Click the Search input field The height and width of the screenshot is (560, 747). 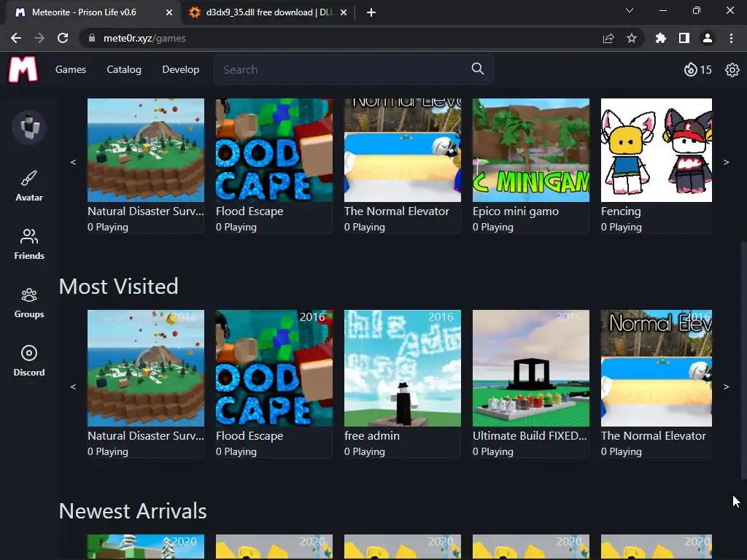pyautogui.click(x=354, y=69)
